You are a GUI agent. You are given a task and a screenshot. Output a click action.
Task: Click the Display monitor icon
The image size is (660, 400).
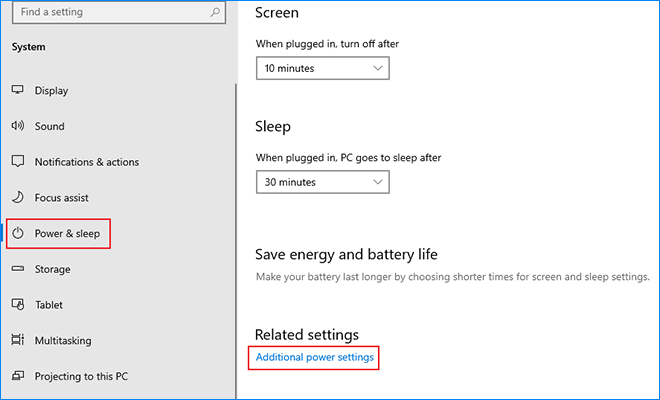(17, 90)
